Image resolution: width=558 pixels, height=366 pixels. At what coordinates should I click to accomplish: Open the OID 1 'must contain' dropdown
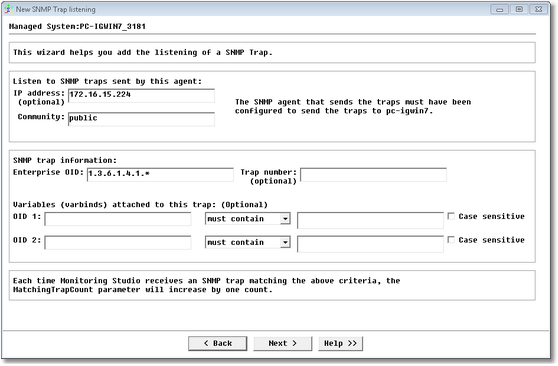[x=248, y=219]
